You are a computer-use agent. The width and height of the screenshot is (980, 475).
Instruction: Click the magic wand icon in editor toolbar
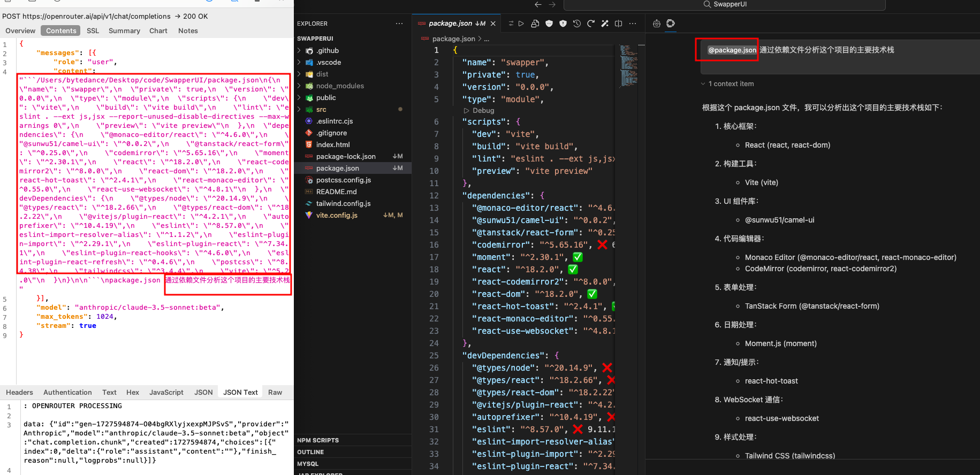605,24
